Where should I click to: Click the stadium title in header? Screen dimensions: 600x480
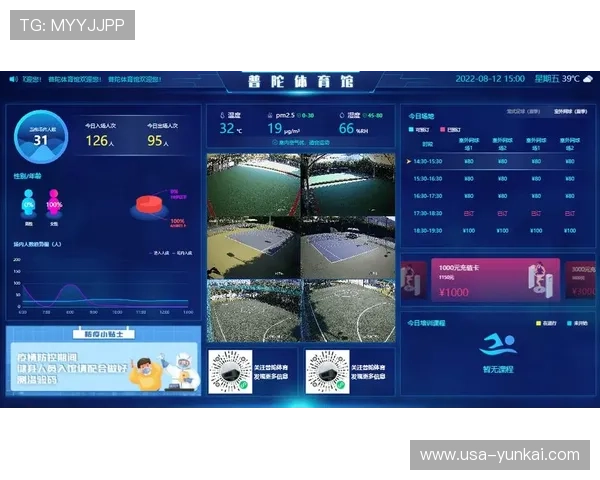[301, 82]
